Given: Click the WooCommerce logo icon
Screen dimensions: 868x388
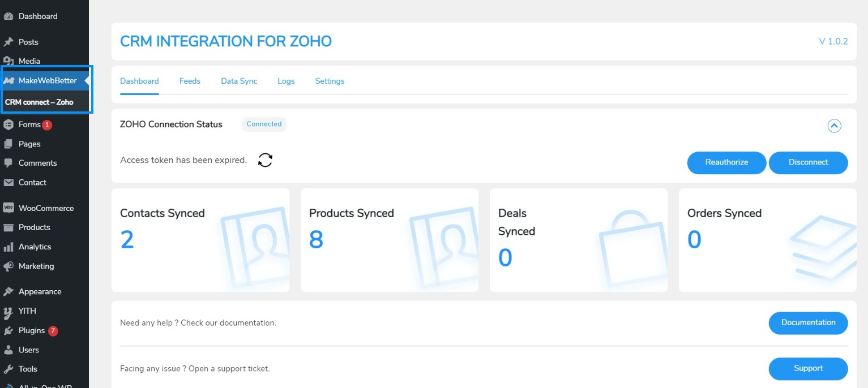Looking at the screenshot, I should pos(8,208).
